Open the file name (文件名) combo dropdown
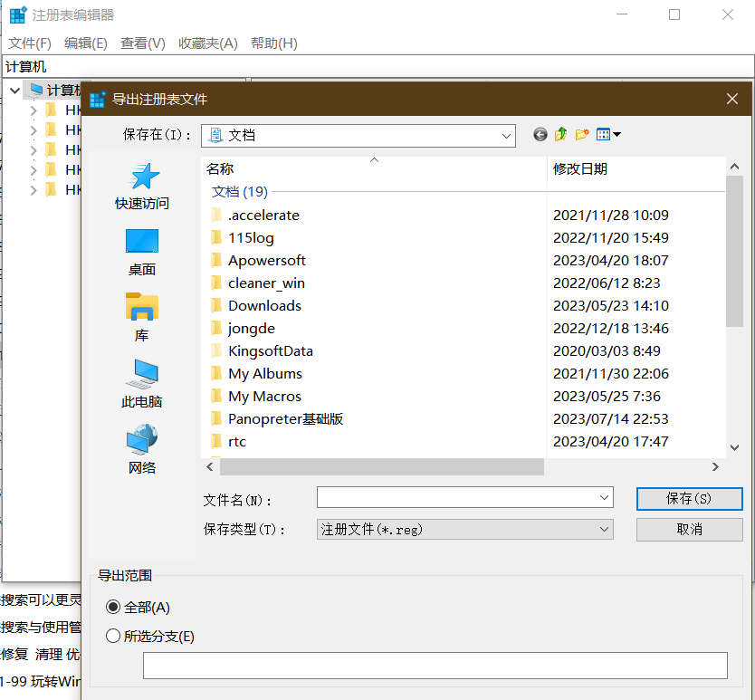Viewport: 755px width, 700px height. tap(605, 498)
